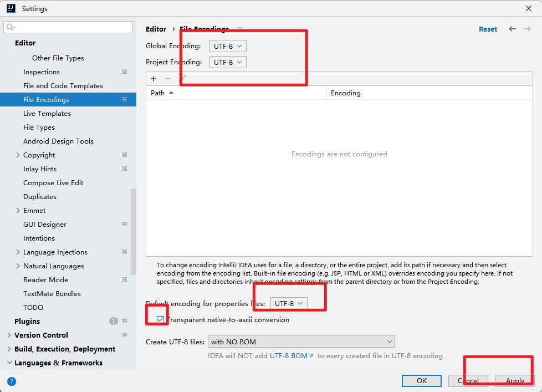
Task: Open the Reader Mode page
Action: (45, 279)
